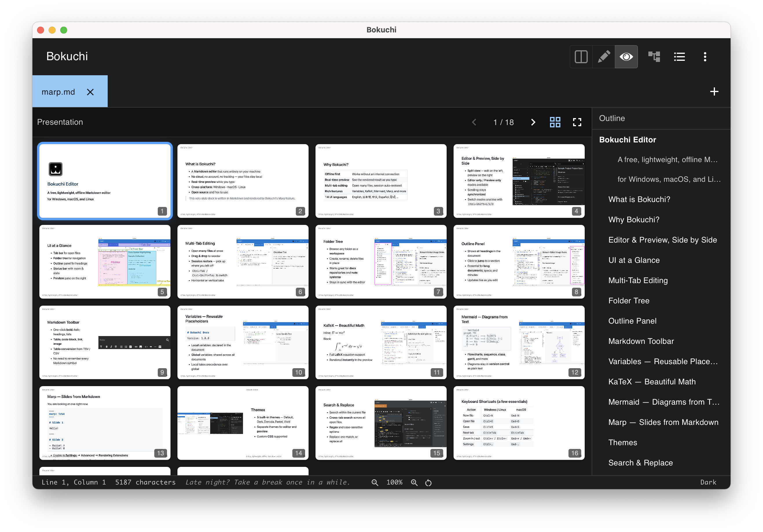
Task: Open slide 9 Markdown Toolbar thumbnail
Action: (x=105, y=343)
